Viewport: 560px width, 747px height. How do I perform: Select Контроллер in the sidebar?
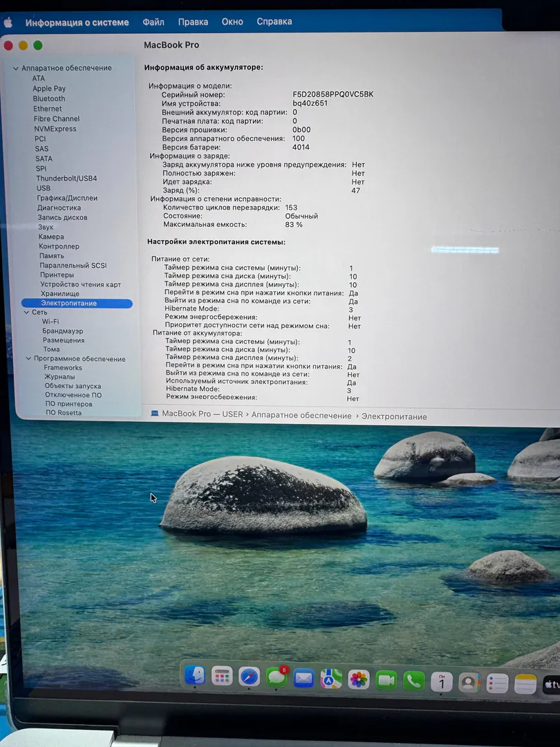tap(59, 246)
